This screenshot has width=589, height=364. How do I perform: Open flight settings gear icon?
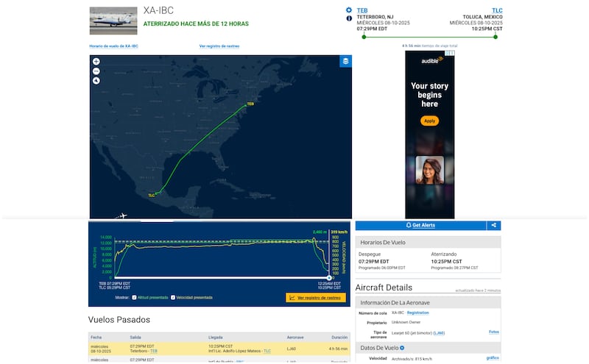[x=349, y=10]
